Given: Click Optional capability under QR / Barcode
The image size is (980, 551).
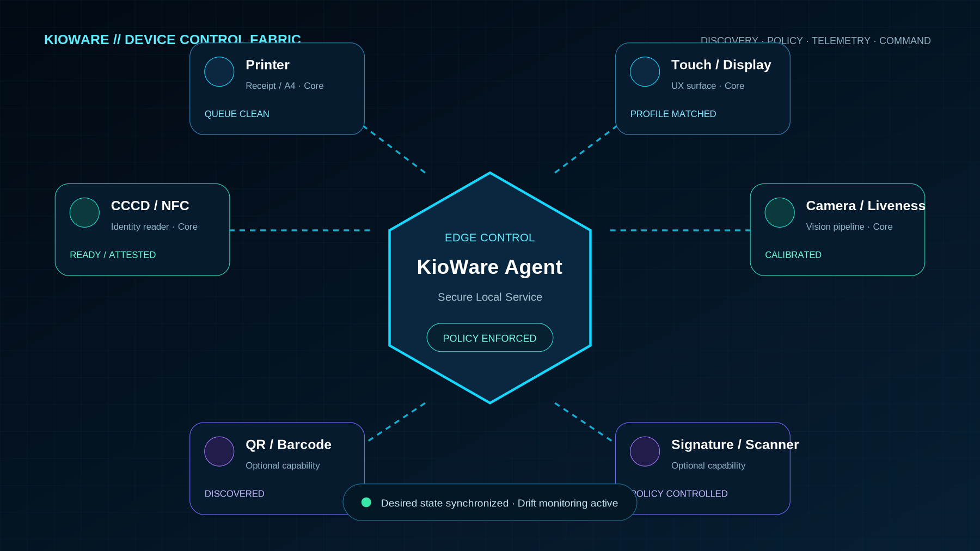Looking at the screenshot, I should [283, 466].
